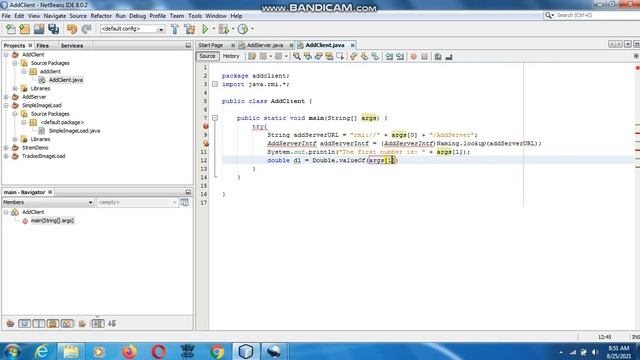Viewport: 640px width, 360px height.
Task: Switch to the History view button
Action: (231, 56)
